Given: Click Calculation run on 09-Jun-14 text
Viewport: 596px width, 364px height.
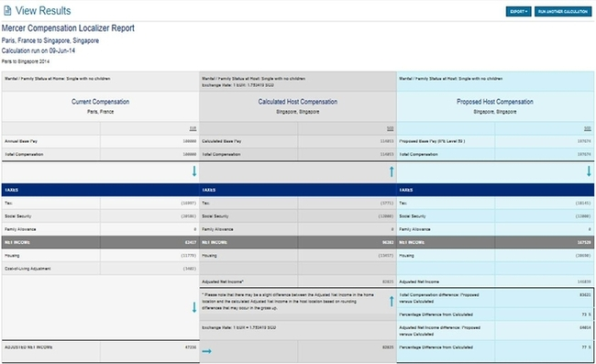Looking at the screenshot, I should click(x=39, y=50).
